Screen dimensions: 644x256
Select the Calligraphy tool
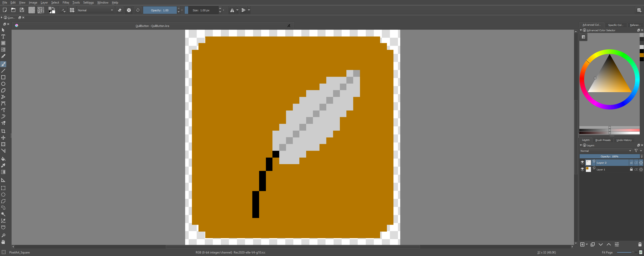[x=3, y=56]
